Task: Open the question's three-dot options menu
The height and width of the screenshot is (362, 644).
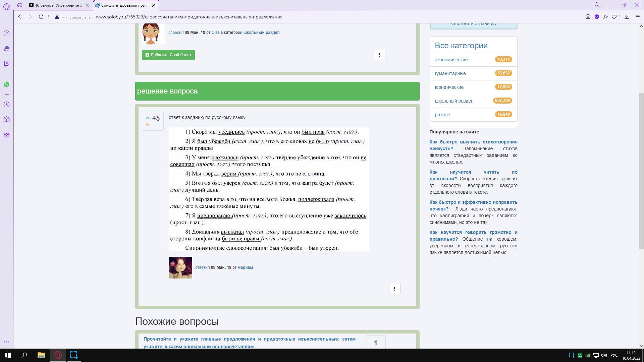Action: point(379,55)
